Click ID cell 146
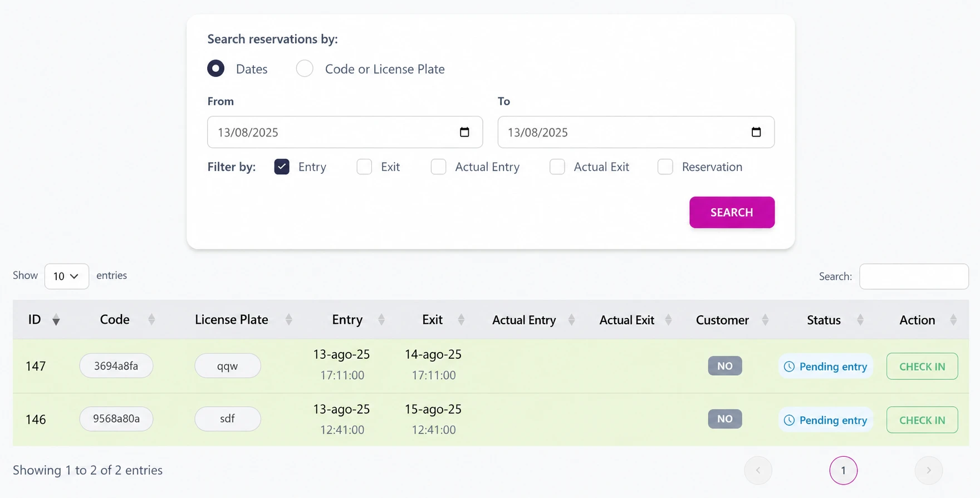Image resolution: width=980 pixels, height=498 pixels. point(36,419)
